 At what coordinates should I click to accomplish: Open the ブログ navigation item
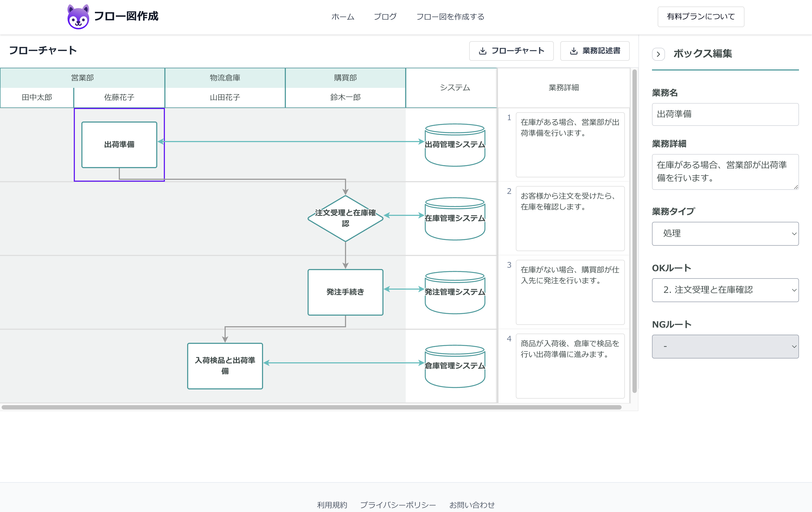[x=385, y=17]
